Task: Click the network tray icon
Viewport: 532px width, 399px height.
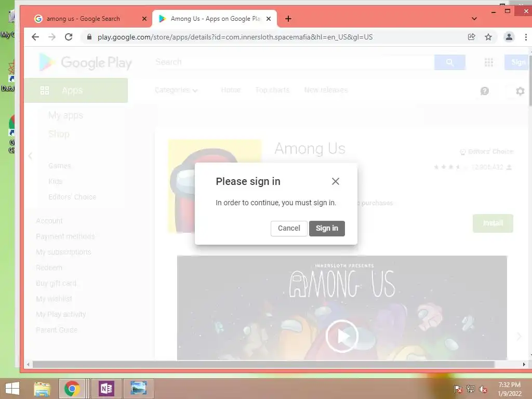Action: pyautogui.click(x=471, y=389)
